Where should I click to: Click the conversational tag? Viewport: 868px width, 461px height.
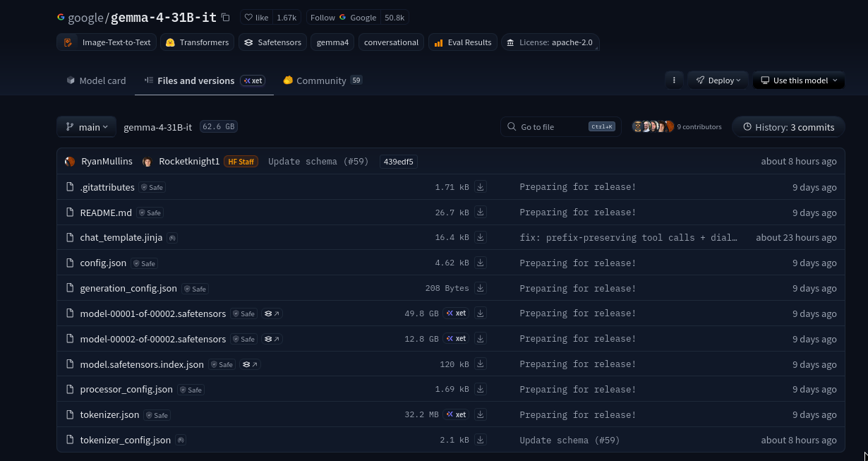pos(391,42)
